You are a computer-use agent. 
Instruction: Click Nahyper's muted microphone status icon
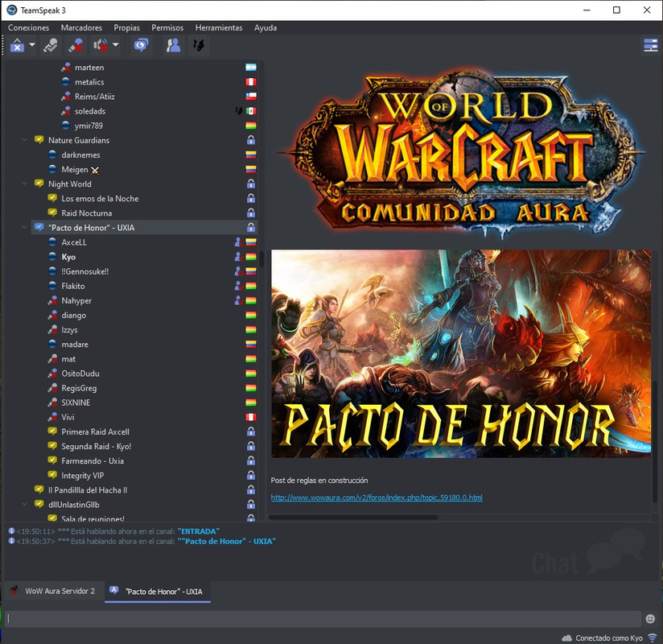(52, 300)
